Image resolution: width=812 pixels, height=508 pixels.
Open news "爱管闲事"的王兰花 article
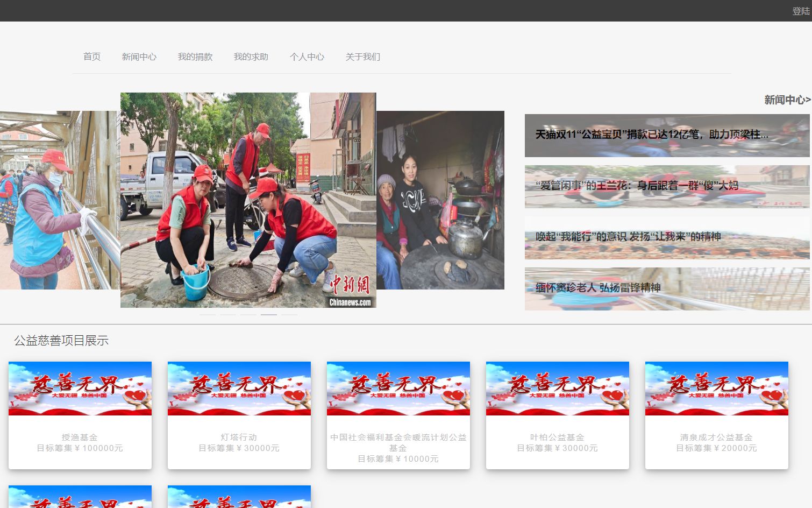coord(667,186)
